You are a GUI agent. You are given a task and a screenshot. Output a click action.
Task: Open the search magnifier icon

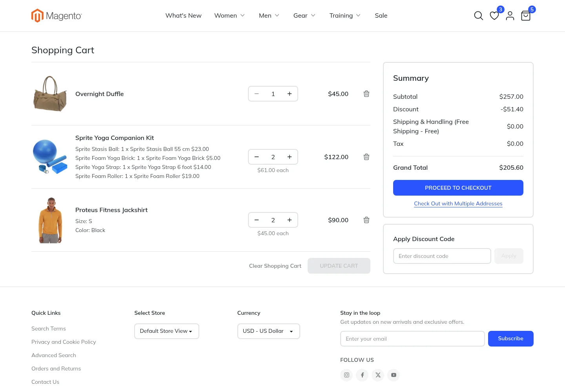click(478, 16)
